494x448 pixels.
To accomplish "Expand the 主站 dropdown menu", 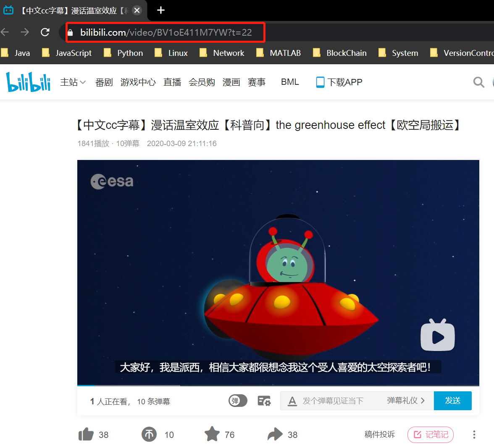I will [73, 82].
